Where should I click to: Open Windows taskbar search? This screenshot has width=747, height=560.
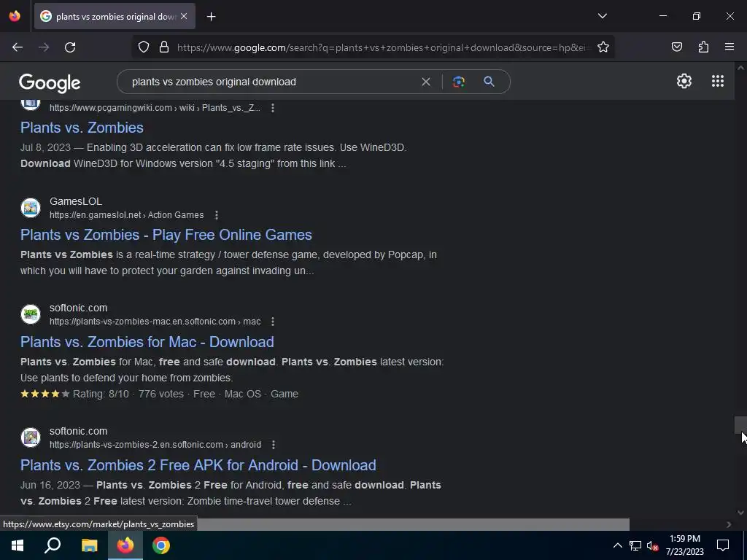coord(53,545)
